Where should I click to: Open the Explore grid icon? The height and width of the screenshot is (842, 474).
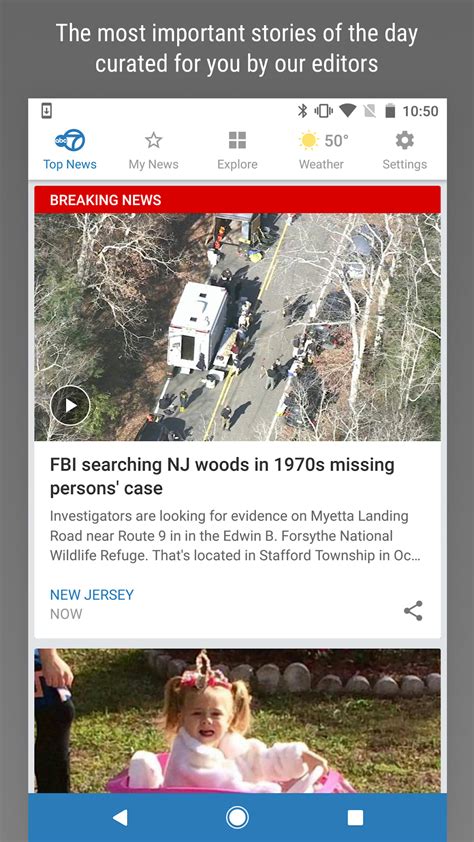[237, 141]
